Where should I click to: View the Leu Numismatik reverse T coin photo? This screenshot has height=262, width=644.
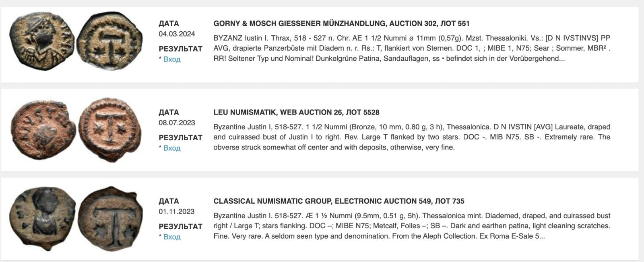[110, 130]
